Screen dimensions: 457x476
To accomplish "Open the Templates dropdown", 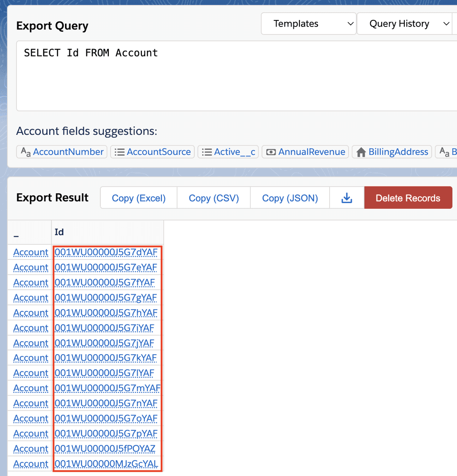I will [308, 23].
